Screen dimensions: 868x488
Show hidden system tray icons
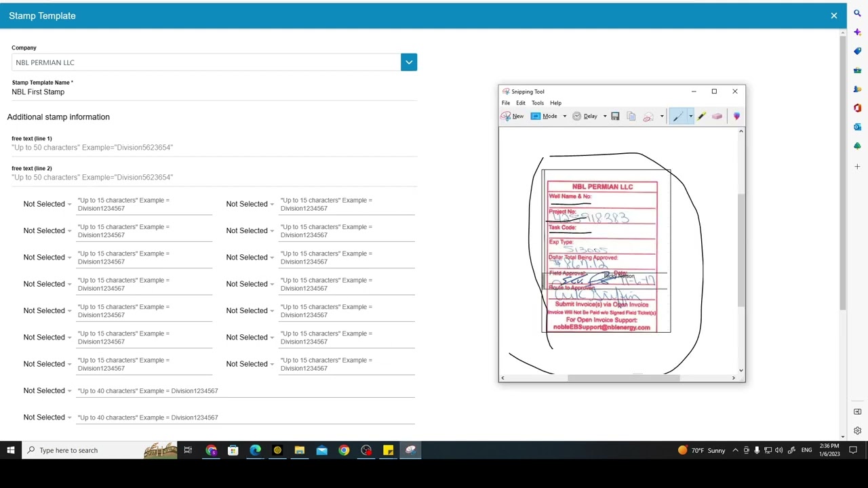(735, 450)
